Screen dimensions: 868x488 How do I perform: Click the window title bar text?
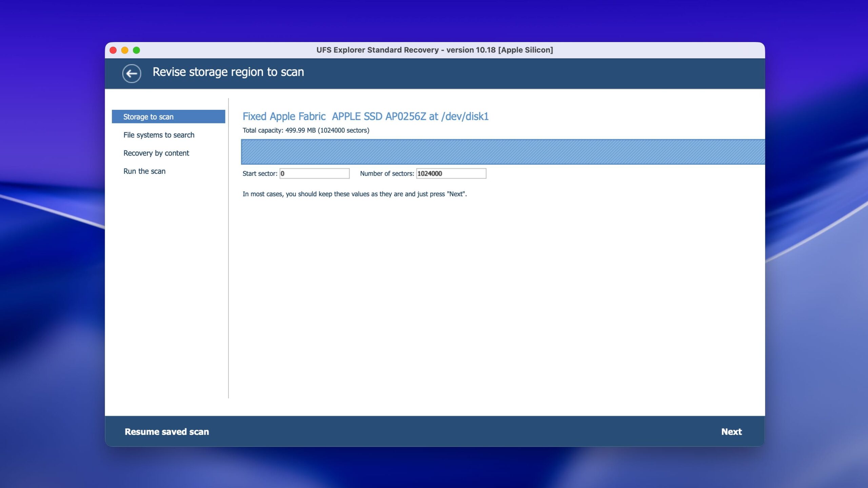point(434,50)
